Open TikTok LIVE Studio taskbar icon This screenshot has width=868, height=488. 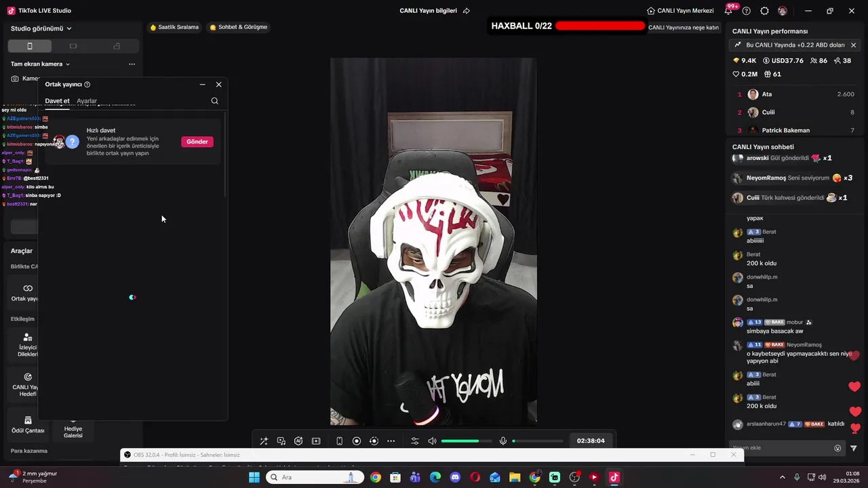click(x=614, y=477)
